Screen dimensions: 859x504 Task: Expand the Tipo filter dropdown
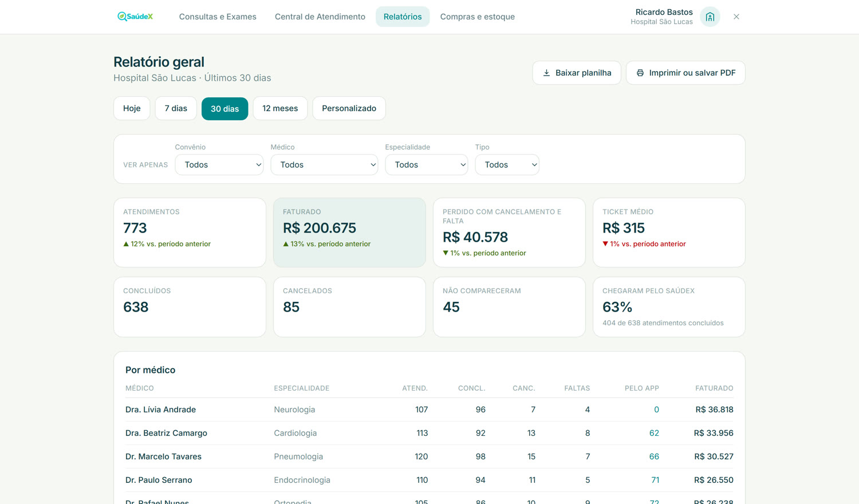tap(507, 165)
